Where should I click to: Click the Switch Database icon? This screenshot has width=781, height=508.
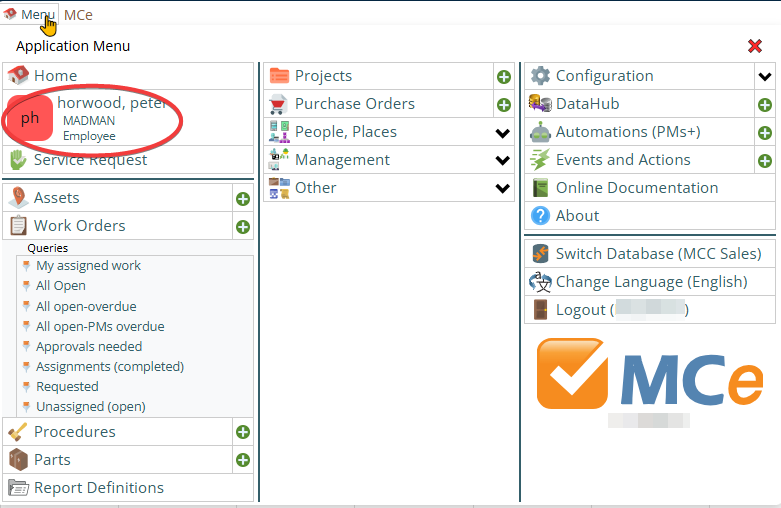[x=540, y=254]
